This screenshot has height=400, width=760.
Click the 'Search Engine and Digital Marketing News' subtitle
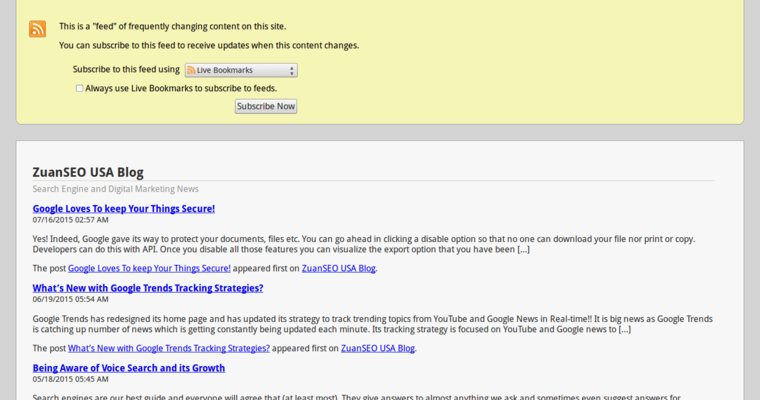tap(115, 188)
